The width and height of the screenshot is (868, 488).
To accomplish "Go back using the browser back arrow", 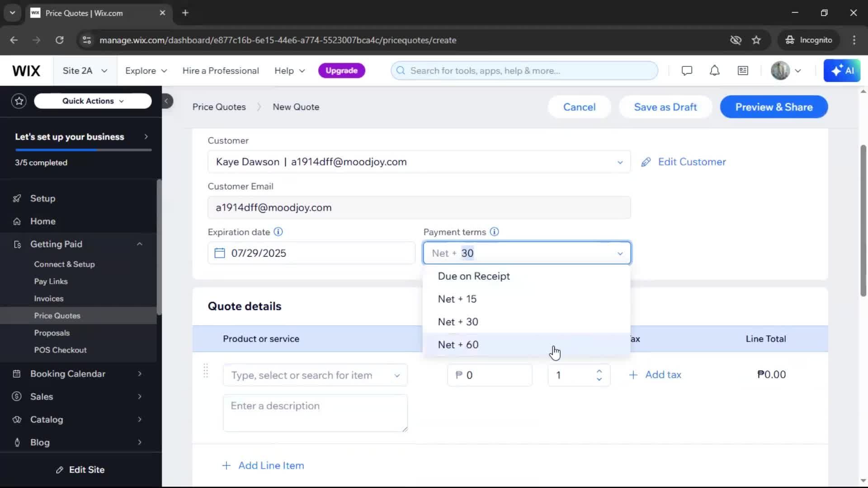I will click(x=14, y=40).
